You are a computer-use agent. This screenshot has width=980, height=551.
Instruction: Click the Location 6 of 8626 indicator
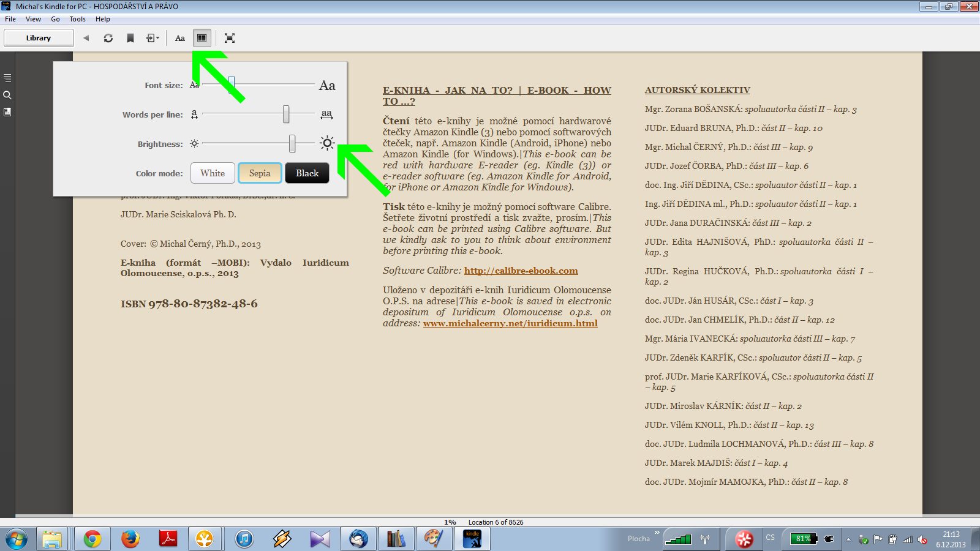[x=496, y=522]
